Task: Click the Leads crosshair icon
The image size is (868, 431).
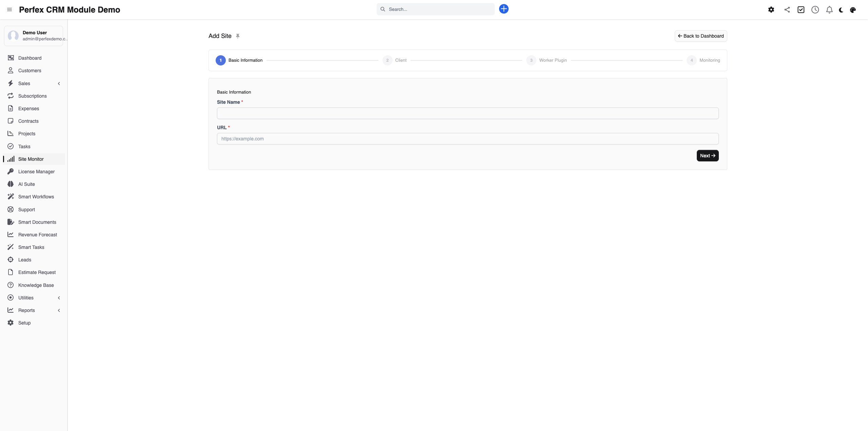Action: tap(11, 260)
